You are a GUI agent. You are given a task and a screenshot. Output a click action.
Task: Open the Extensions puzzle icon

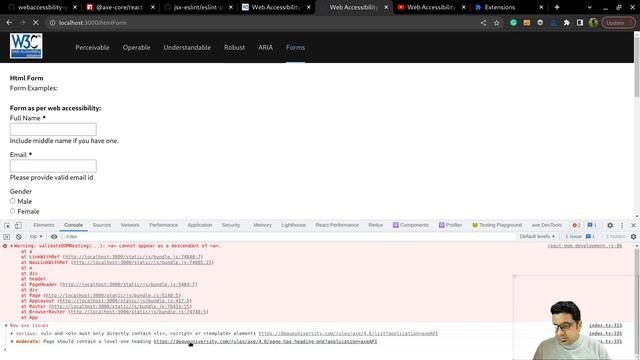tap(567, 23)
